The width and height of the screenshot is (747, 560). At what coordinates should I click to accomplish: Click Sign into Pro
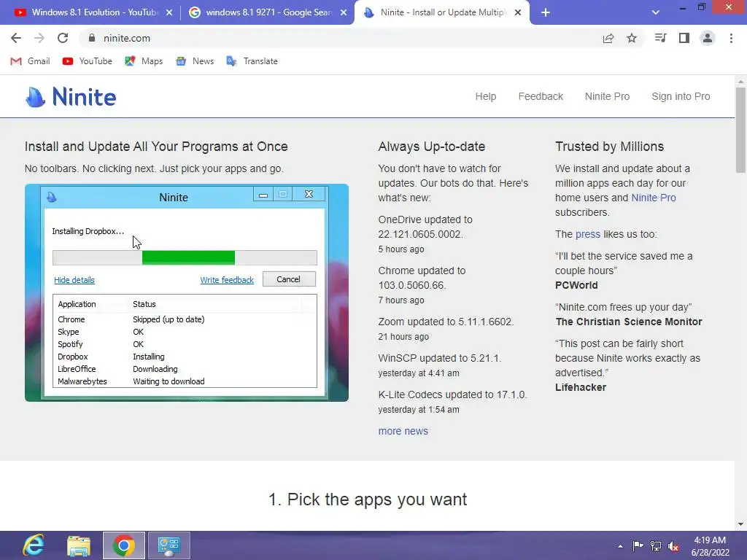pos(681,97)
